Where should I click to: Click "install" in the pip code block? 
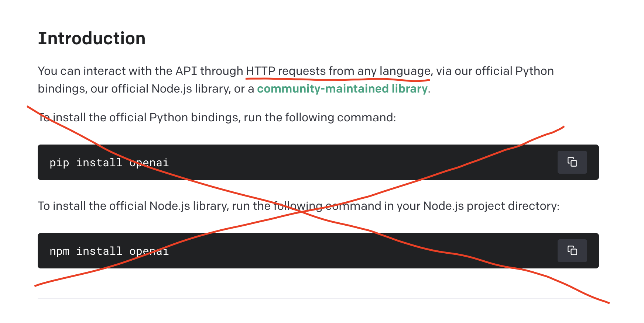pos(99,163)
